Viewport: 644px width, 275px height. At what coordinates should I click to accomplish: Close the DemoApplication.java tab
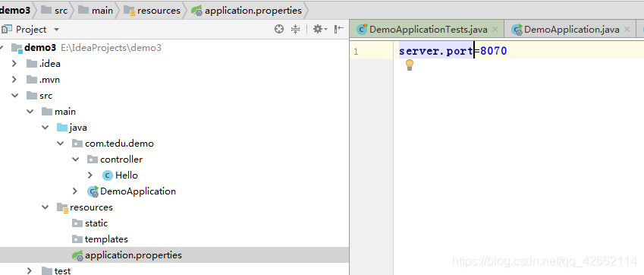pyautogui.click(x=627, y=30)
